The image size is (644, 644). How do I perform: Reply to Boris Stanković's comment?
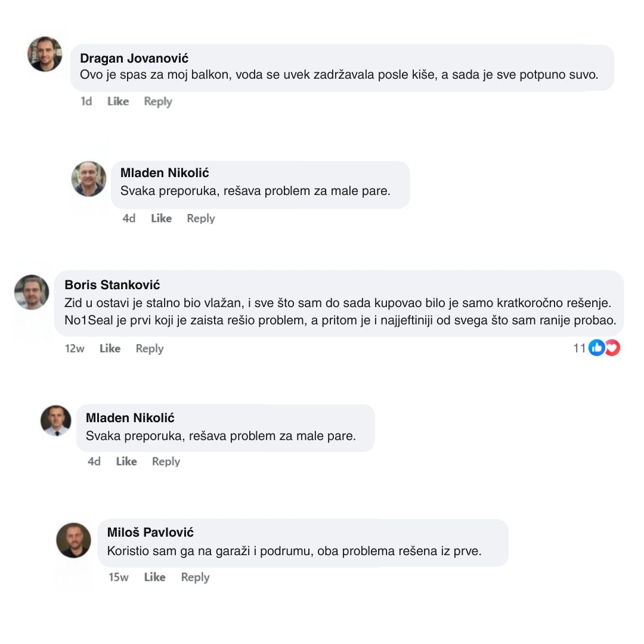coord(149,348)
